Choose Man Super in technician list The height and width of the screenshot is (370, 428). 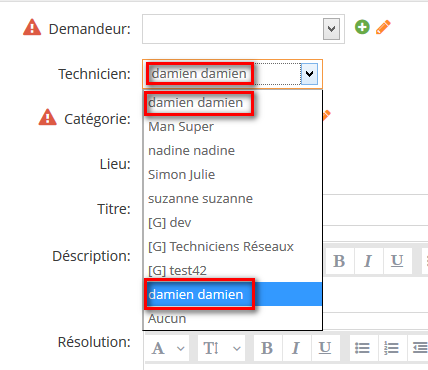pyautogui.click(x=232, y=127)
